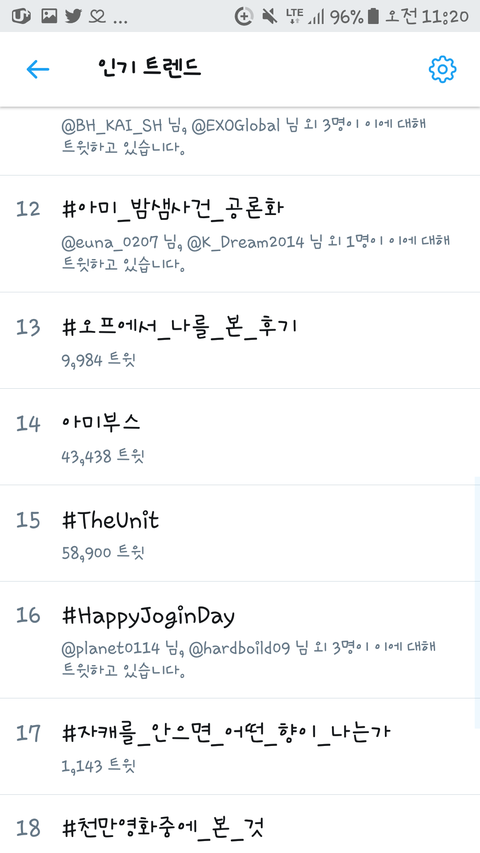Open trends settings gear icon

pyautogui.click(x=442, y=69)
